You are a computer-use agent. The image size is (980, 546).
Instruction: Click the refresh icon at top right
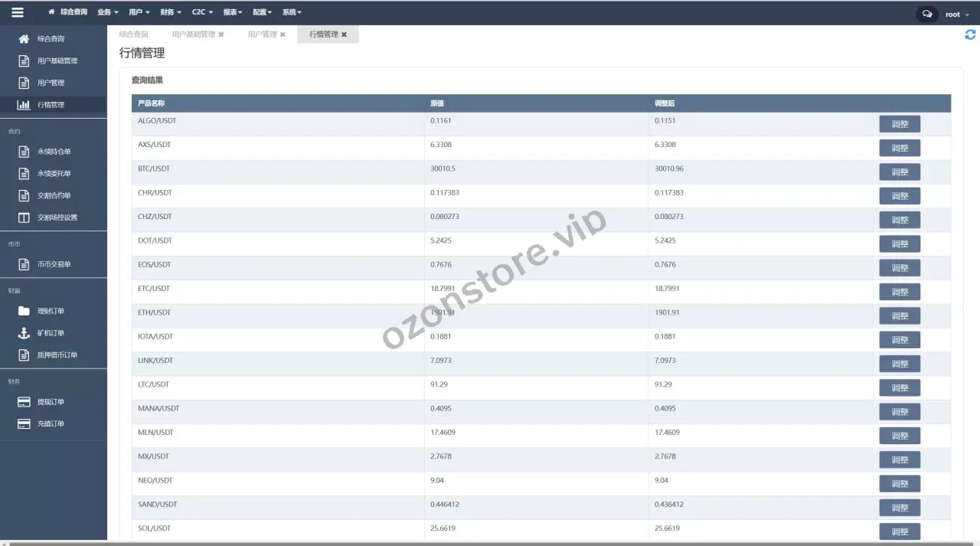pos(970,34)
